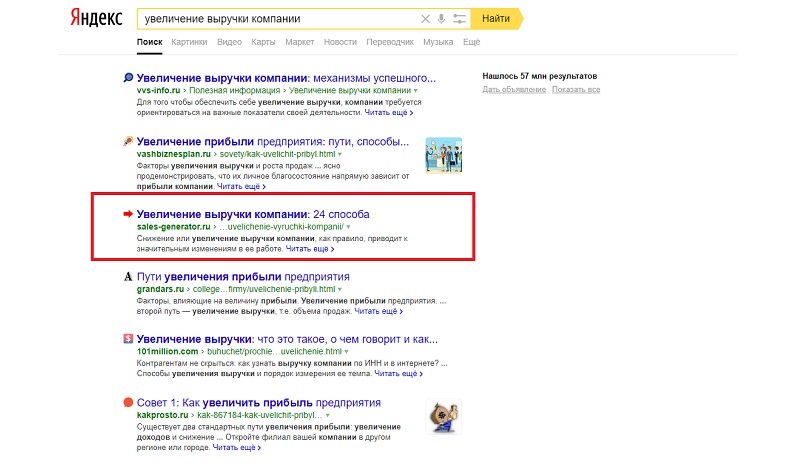This screenshot has height=467, width=794.
Task: Click the vashbiznesplan.ru green domain link
Action: [174, 154]
